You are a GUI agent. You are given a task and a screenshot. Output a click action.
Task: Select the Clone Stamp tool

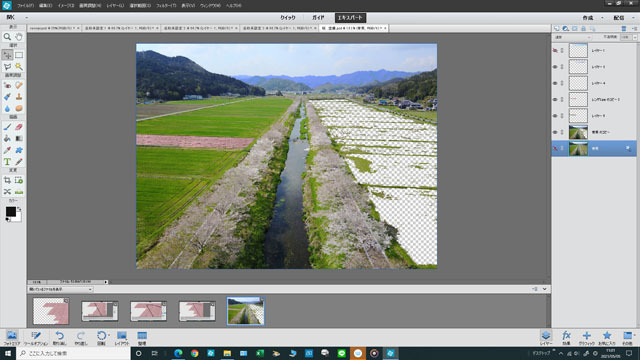(x=19, y=97)
